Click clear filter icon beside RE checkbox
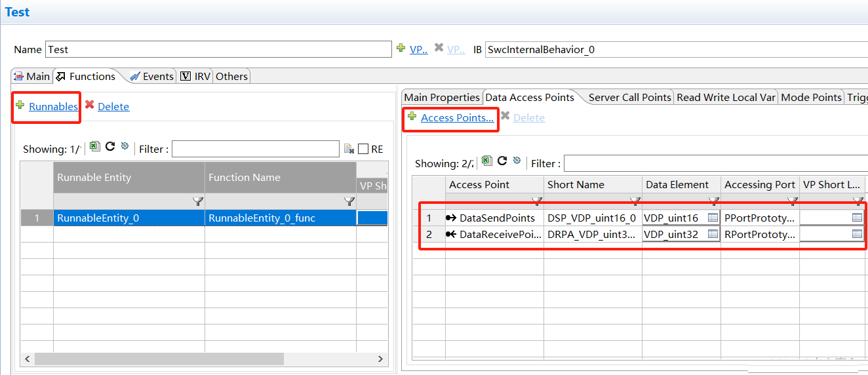Viewport: 868px width, 375px height. pyautogui.click(x=349, y=149)
